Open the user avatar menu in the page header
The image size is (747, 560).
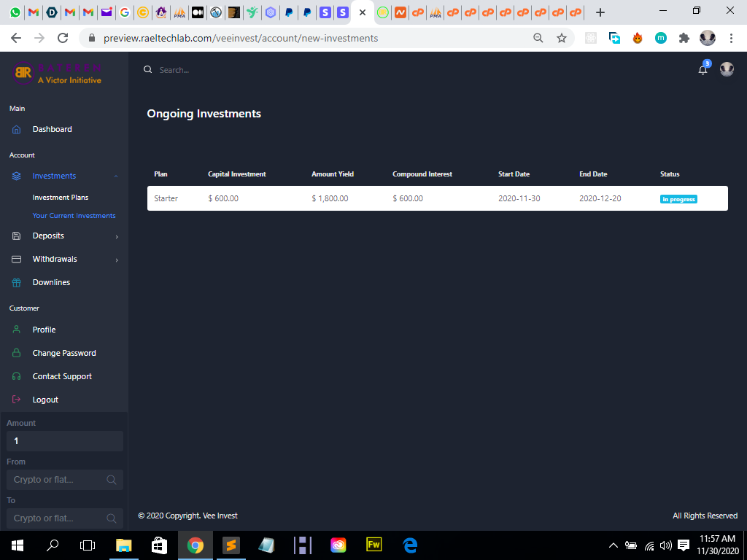point(727,69)
